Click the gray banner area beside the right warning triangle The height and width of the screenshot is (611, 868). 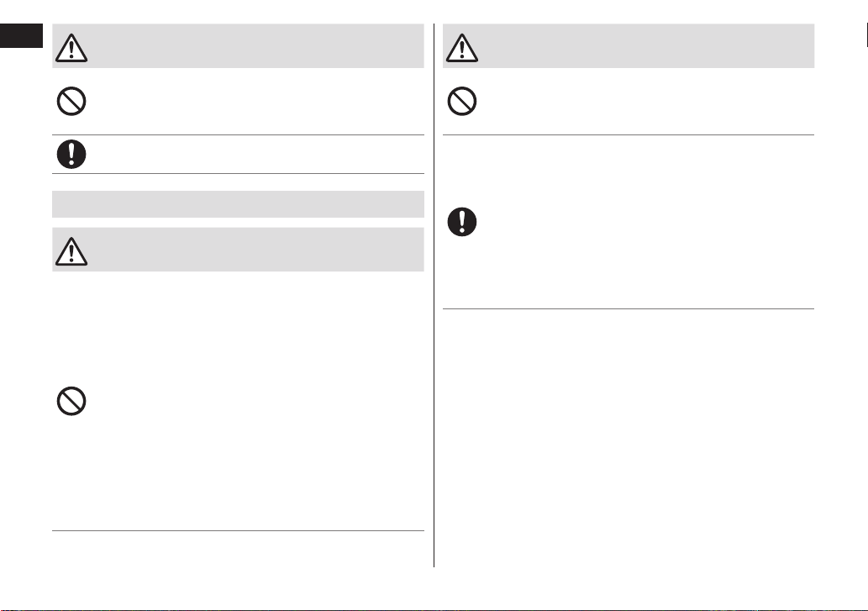coord(646,46)
